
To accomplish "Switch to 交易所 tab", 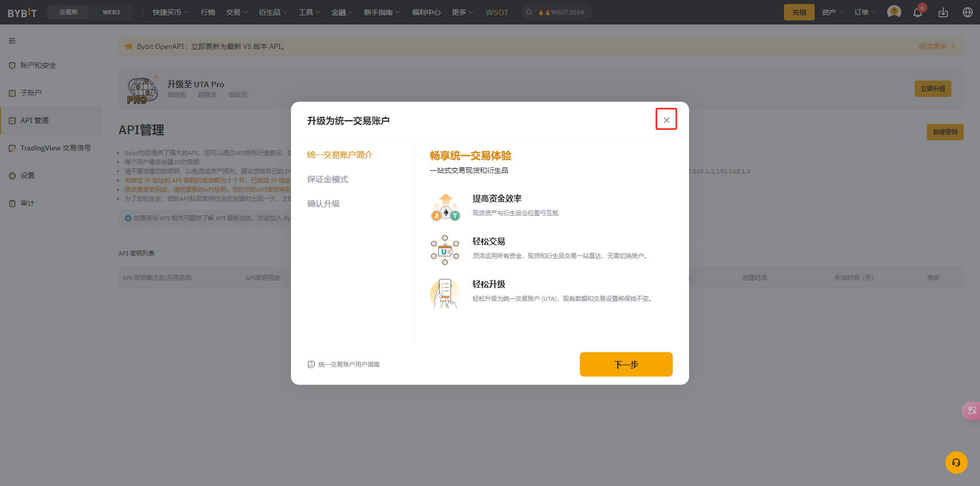I will click(68, 12).
